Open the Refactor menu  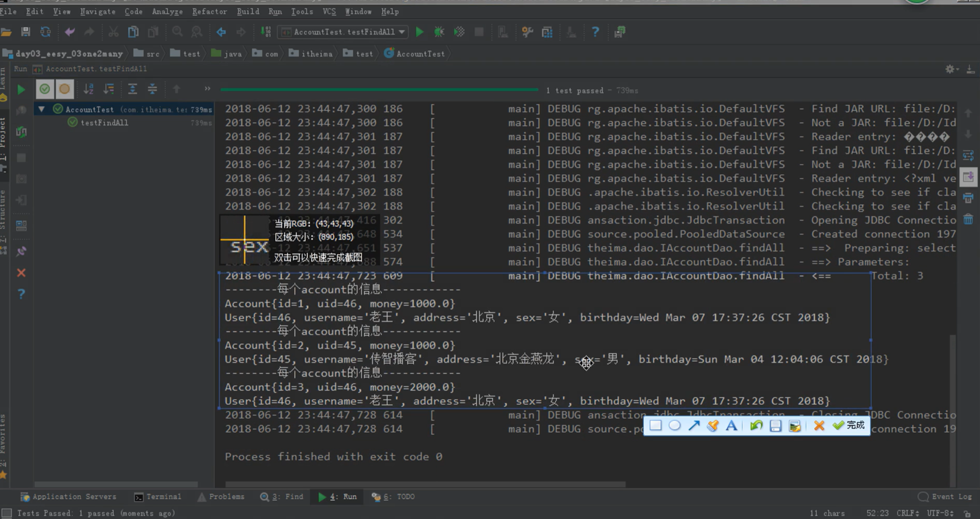209,12
